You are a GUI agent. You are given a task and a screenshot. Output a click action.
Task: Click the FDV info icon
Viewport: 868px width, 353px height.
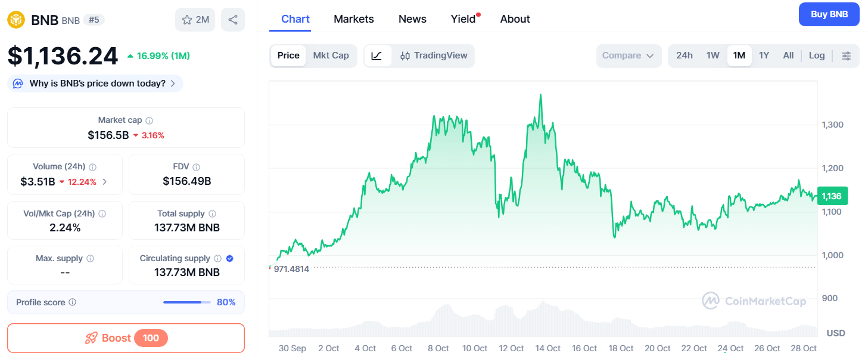pyautogui.click(x=197, y=168)
